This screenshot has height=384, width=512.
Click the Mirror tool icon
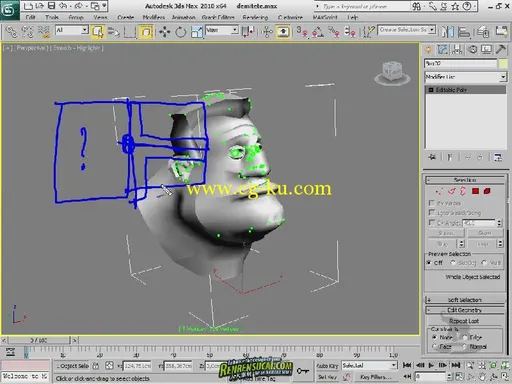[448, 32]
